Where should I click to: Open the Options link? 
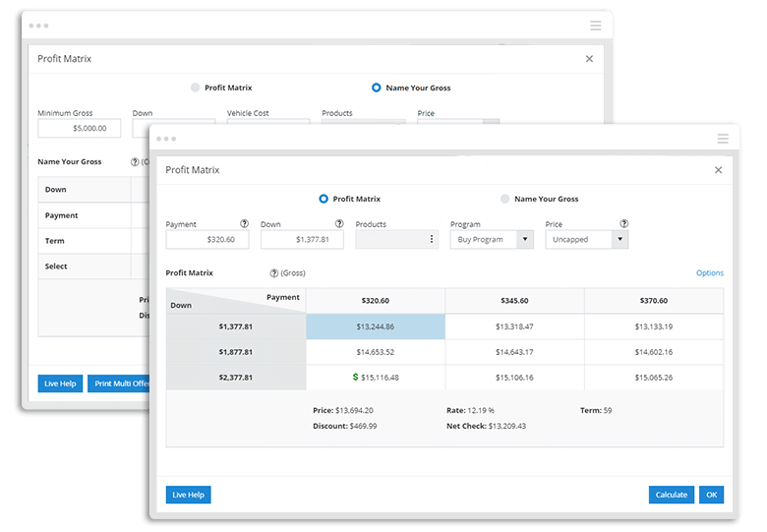pos(709,273)
